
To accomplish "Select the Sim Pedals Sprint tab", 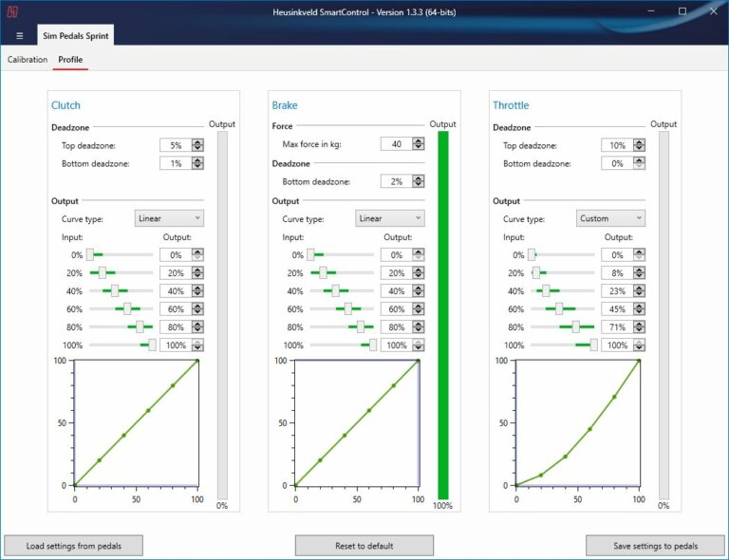I will [x=75, y=36].
